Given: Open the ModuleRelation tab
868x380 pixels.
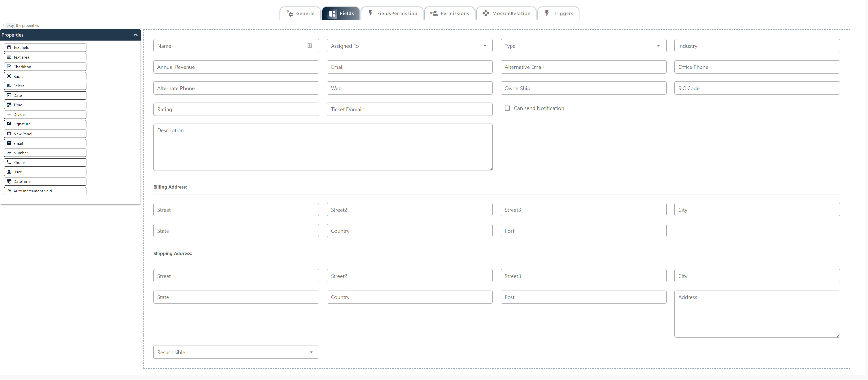Looking at the screenshot, I should (506, 13).
